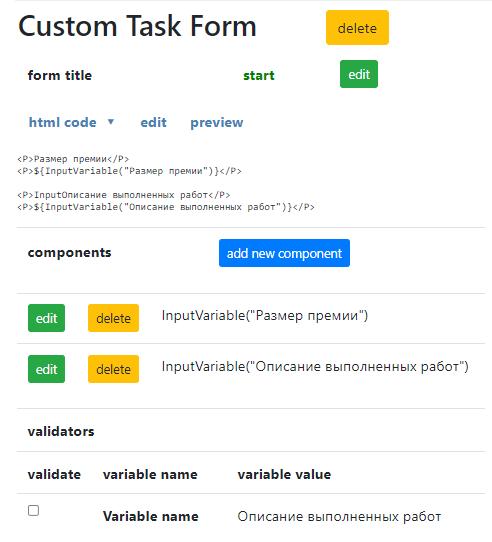Select InputVariable("Описание выполненных работ") component text
The height and width of the screenshot is (542, 492).
point(315,366)
